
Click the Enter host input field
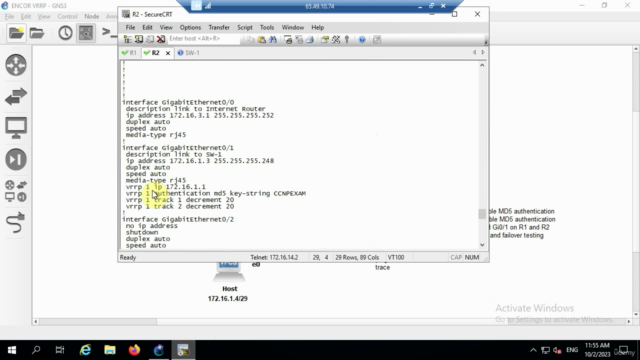coord(203,39)
